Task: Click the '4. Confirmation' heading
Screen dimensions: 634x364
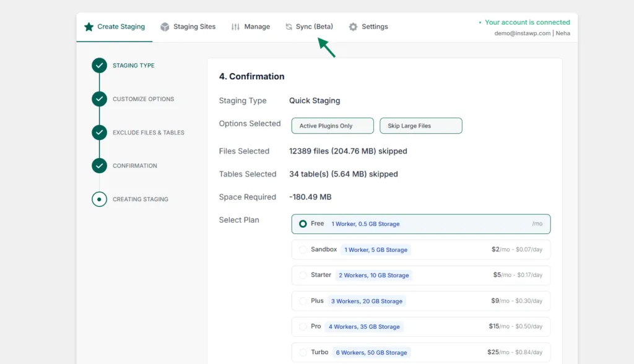Action: tap(251, 76)
